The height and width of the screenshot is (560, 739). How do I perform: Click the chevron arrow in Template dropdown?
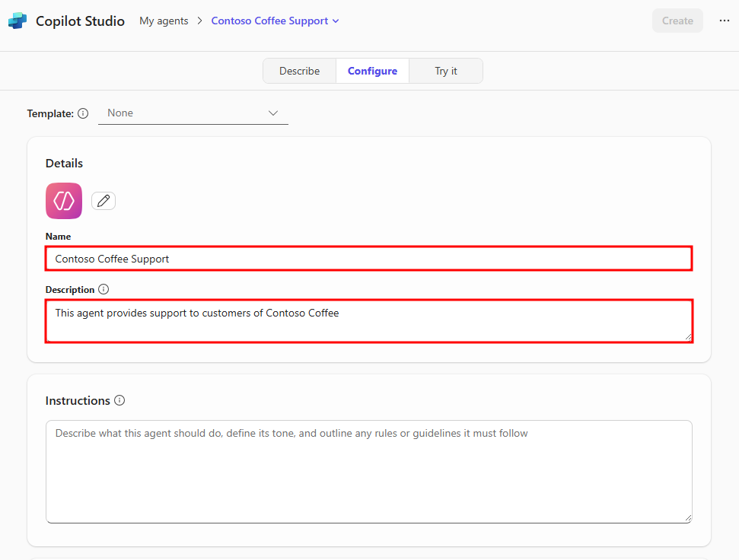(x=273, y=113)
